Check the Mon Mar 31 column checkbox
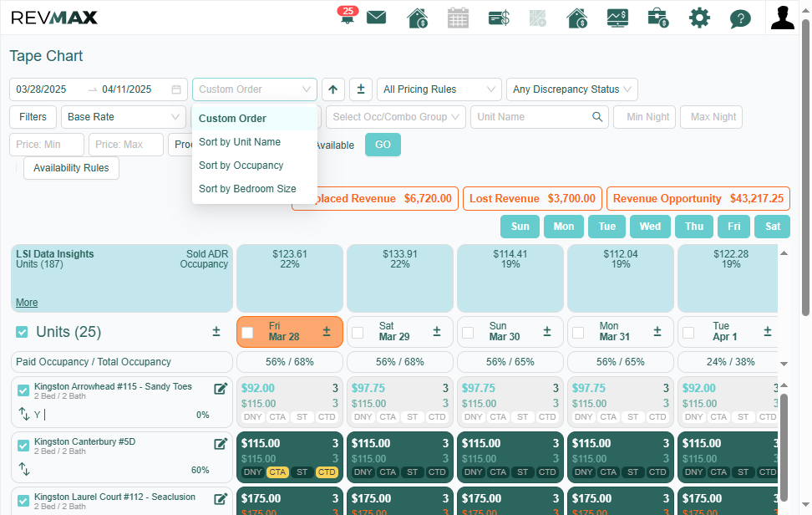The width and height of the screenshot is (812, 515). [578, 333]
